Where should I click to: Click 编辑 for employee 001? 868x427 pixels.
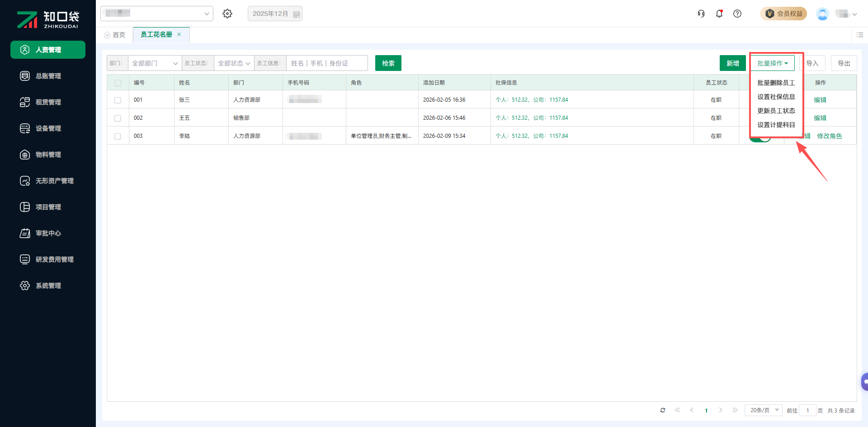(820, 100)
